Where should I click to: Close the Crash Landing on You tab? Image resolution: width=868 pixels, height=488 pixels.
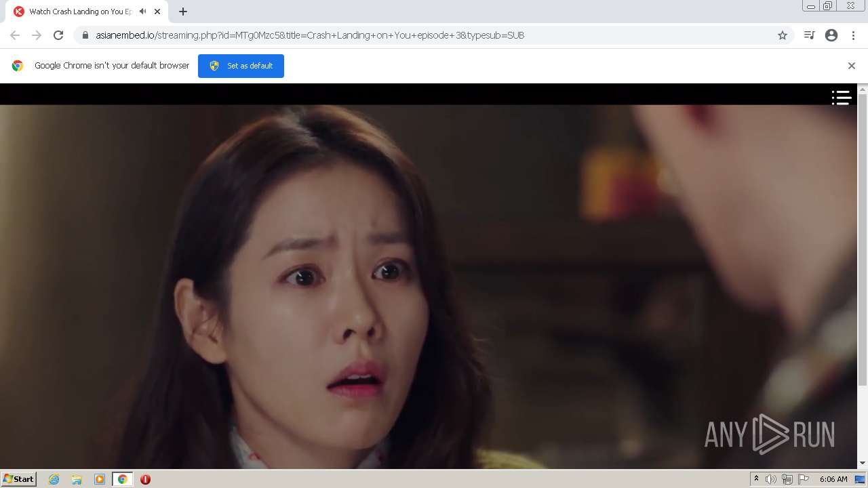[x=157, y=12]
